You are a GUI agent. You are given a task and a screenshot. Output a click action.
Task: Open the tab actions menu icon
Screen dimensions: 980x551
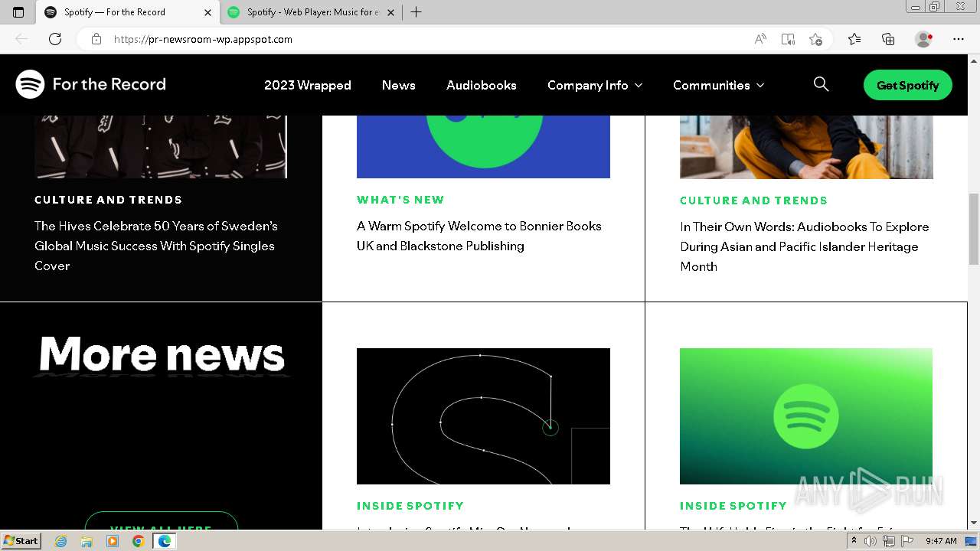(x=18, y=12)
